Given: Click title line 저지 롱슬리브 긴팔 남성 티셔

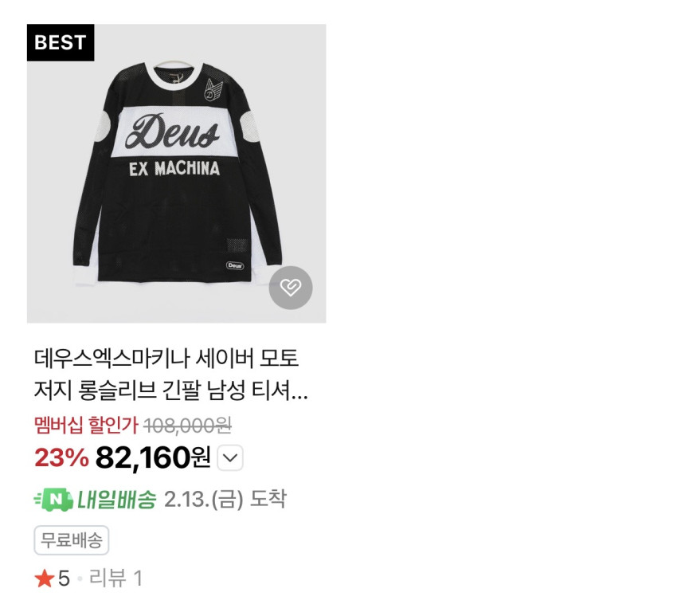Looking at the screenshot, I should [170, 390].
